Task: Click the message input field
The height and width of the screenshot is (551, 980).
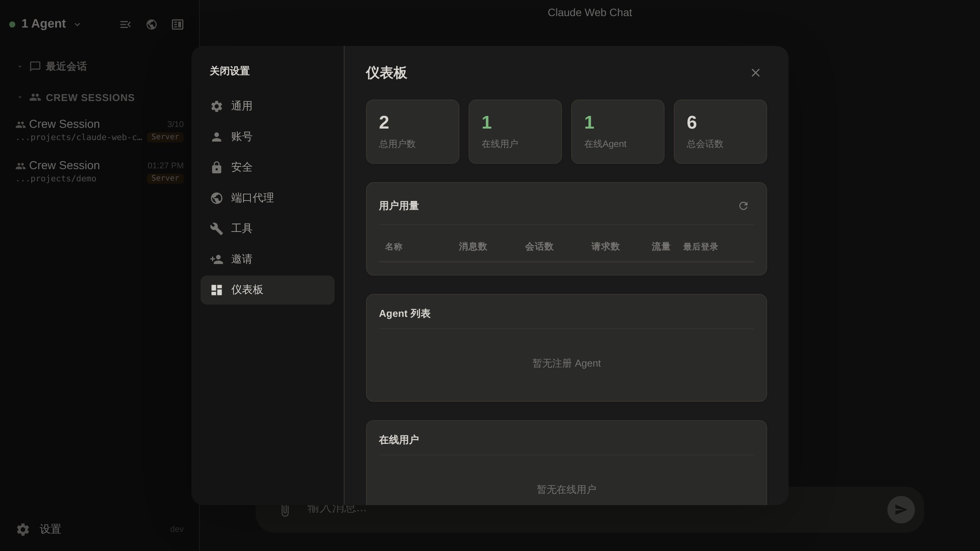Action: pos(459,509)
